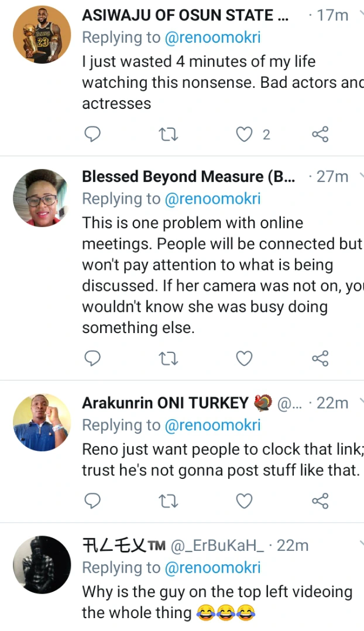Screen dimensions: 364x631
Task: Retweet the 'wasted 4 minutes' tweet
Action: (x=169, y=135)
